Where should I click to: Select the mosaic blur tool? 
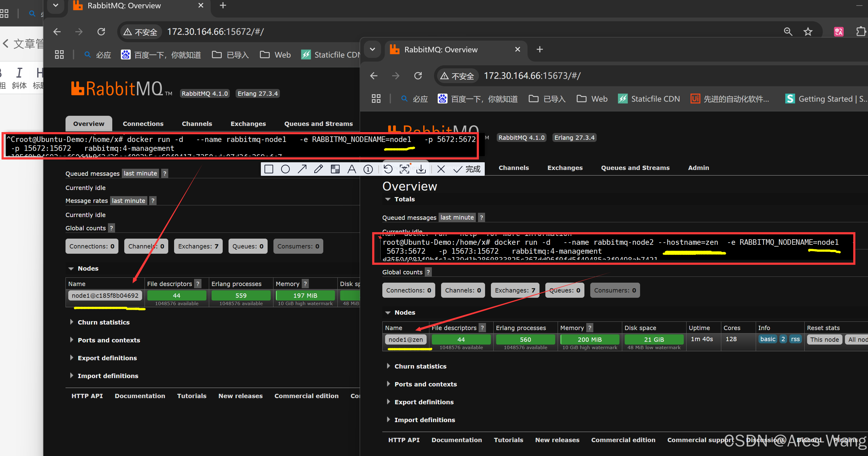(335, 169)
